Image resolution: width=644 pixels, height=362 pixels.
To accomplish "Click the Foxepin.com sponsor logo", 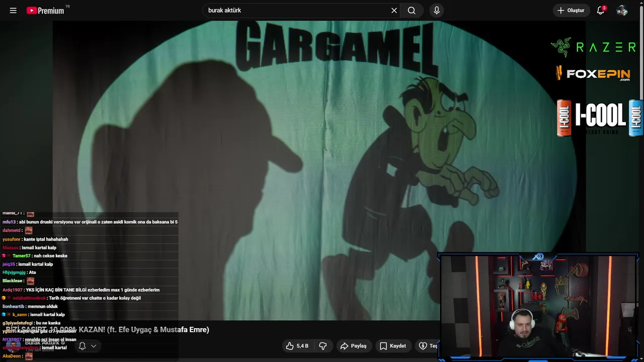I will (593, 74).
